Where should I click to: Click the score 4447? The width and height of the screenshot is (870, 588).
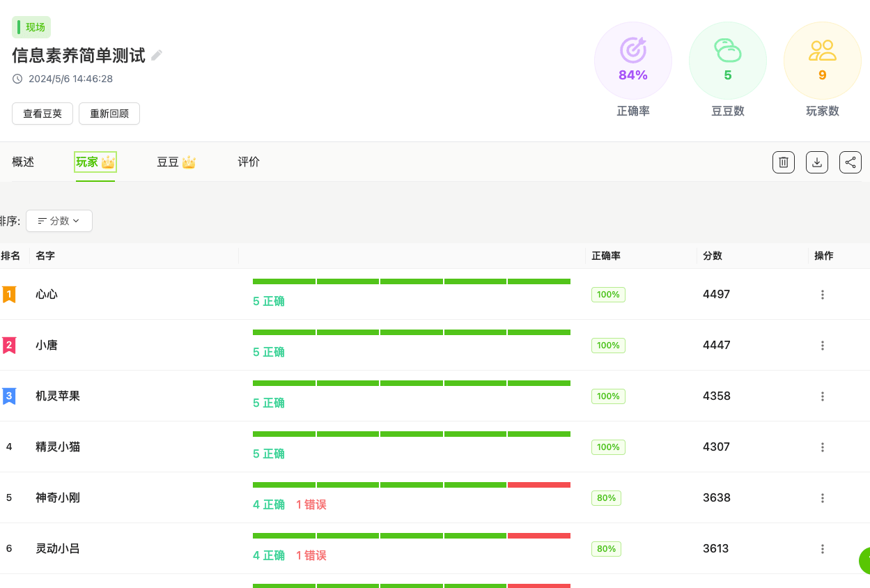pyautogui.click(x=717, y=346)
